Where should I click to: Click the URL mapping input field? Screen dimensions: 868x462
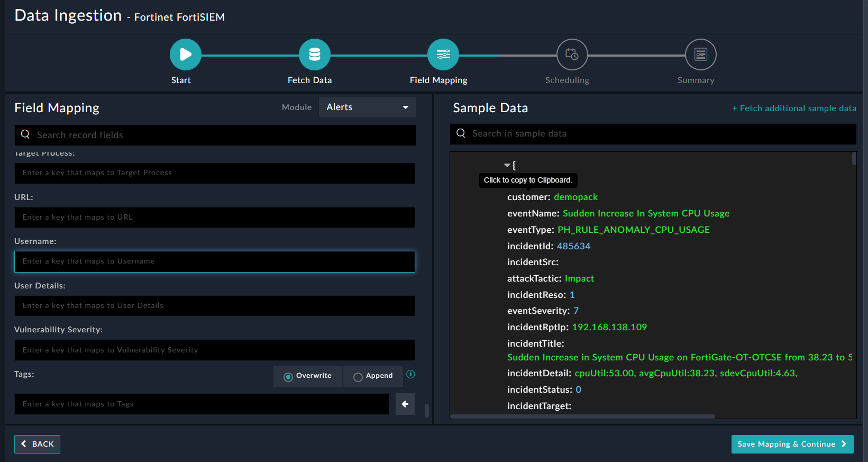coord(214,218)
